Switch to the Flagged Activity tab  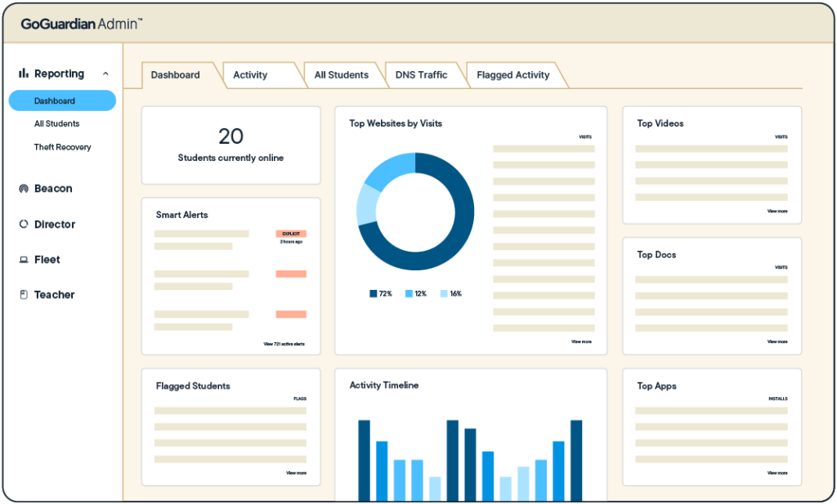(x=513, y=75)
